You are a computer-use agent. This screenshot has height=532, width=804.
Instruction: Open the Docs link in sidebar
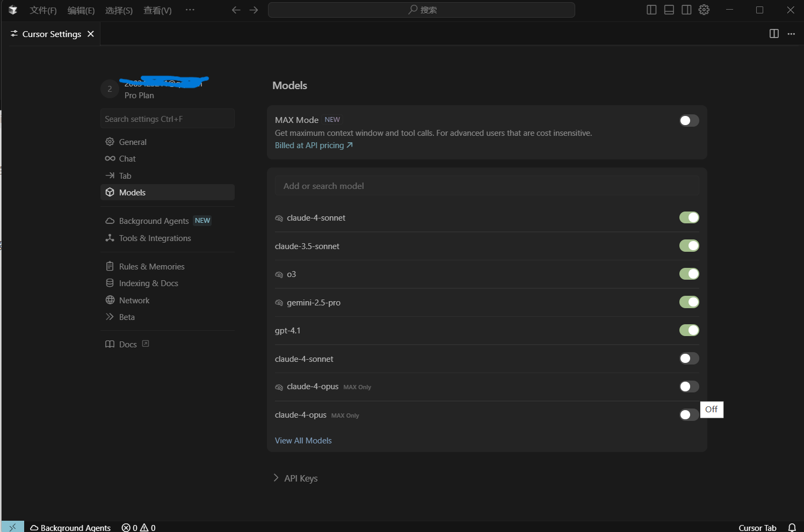pyautogui.click(x=128, y=344)
